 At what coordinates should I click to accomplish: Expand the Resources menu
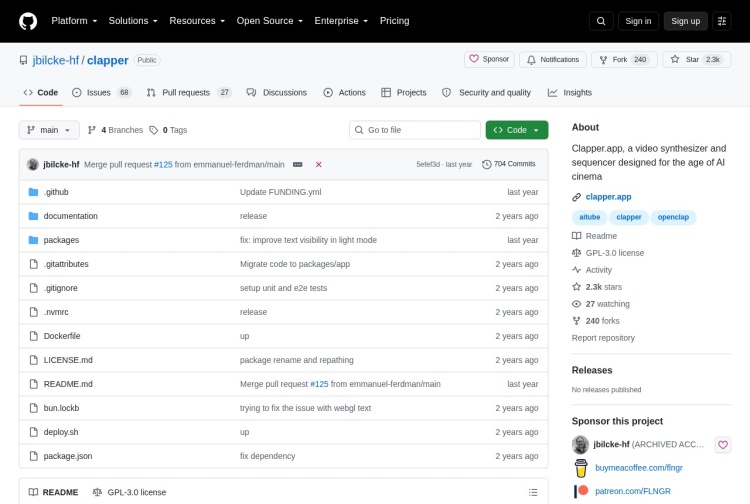(197, 21)
